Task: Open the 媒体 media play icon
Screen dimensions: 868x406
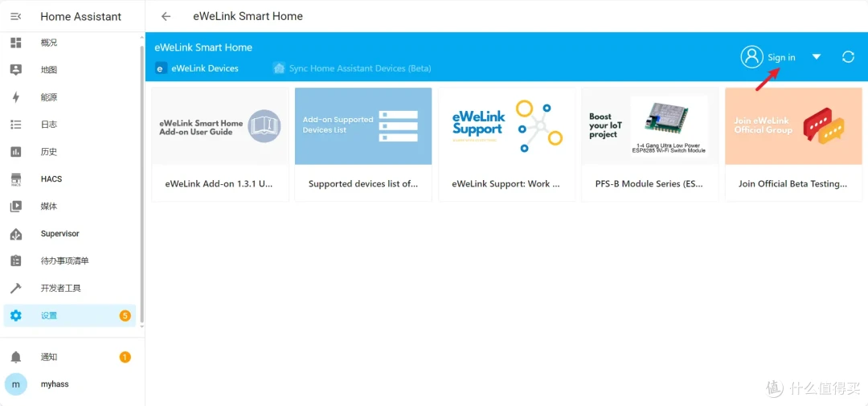Action: [x=16, y=206]
